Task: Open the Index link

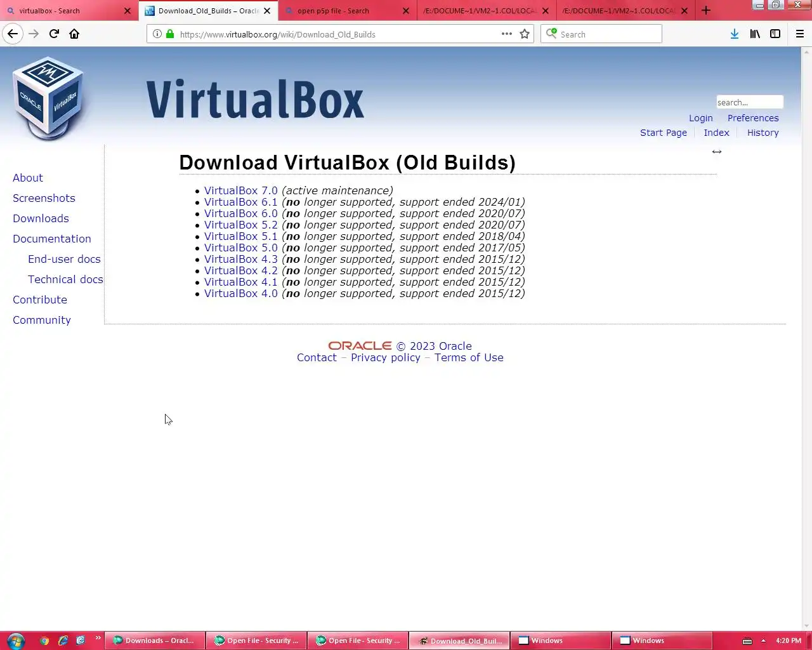Action: 716,133
